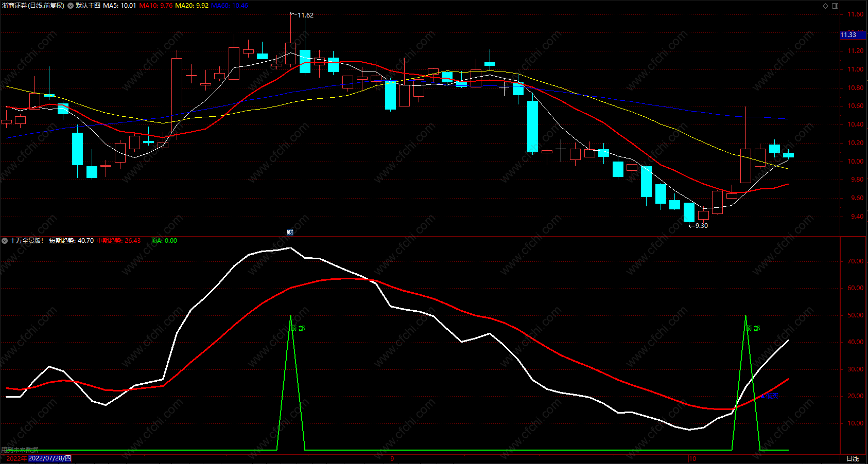Click the MA5: 10.01 legend value

pyautogui.click(x=120, y=6)
